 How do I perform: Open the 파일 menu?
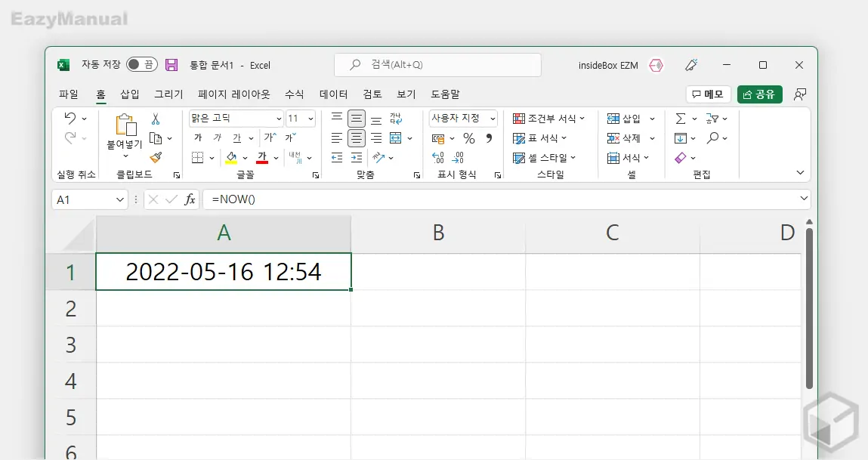coord(69,94)
